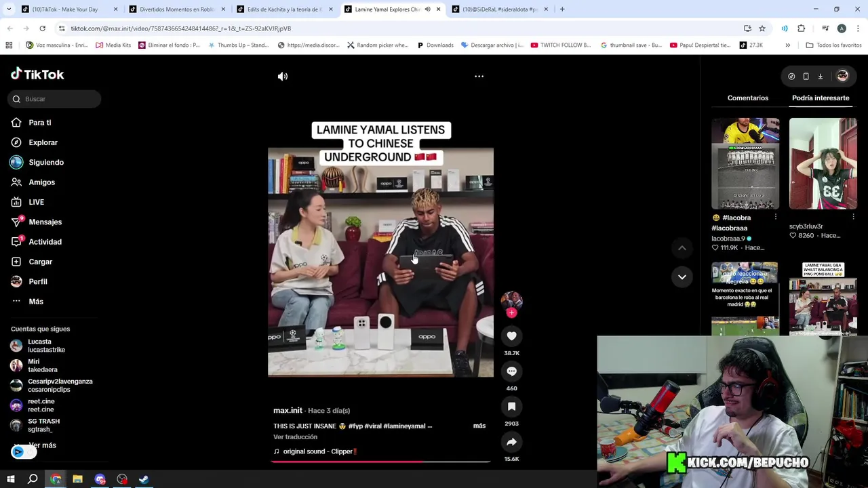Click the #lamineyamal hashtag
The width and height of the screenshot is (868, 488).
pyautogui.click(x=405, y=426)
